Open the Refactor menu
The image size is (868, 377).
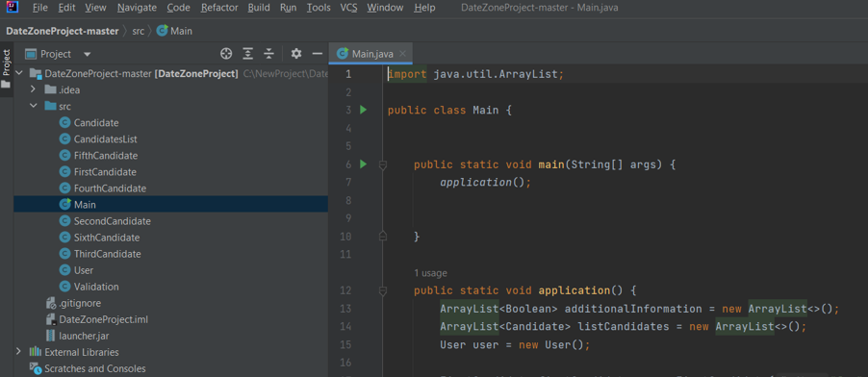click(219, 8)
